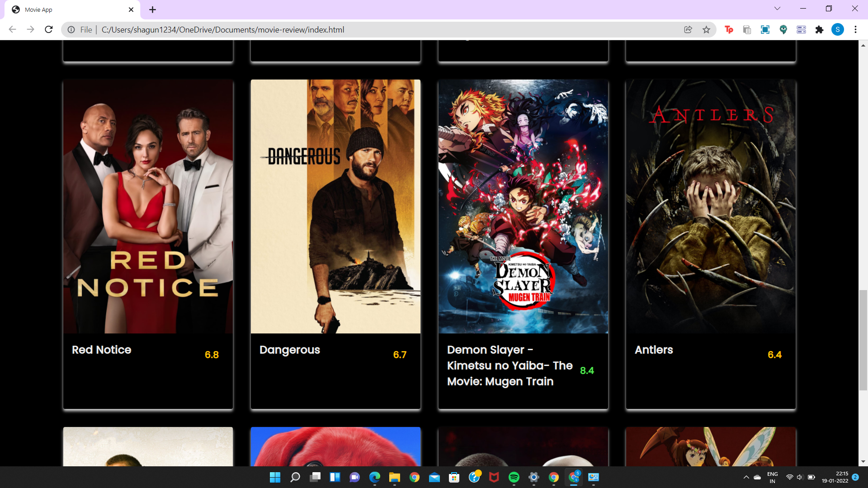Image resolution: width=868 pixels, height=488 pixels.
Task: Go back to previous page
Action: click(x=12, y=30)
